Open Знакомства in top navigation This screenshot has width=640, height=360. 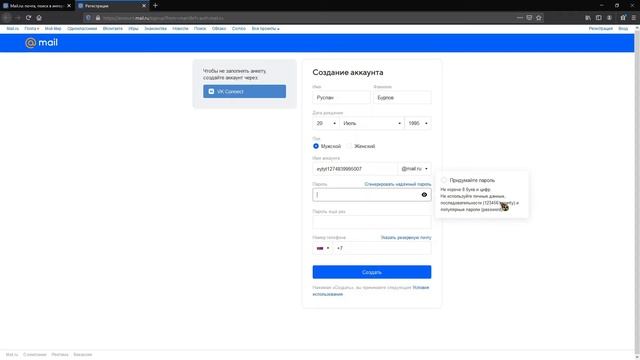(156, 29)
